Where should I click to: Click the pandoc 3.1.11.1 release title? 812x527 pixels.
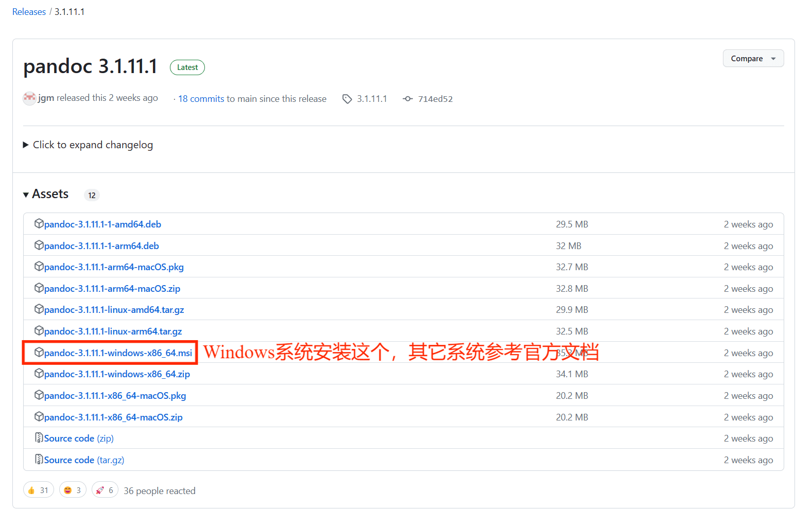[91, 66]
